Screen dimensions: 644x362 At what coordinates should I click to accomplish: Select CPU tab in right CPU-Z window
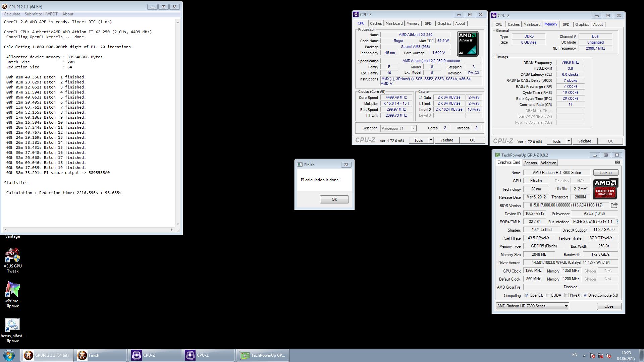tap(499, 24)
